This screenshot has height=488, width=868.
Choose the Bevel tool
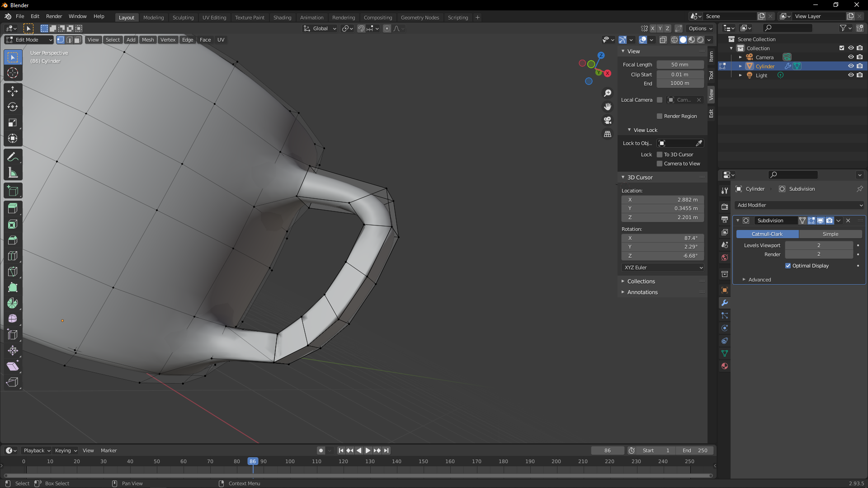tap(13, 240)
